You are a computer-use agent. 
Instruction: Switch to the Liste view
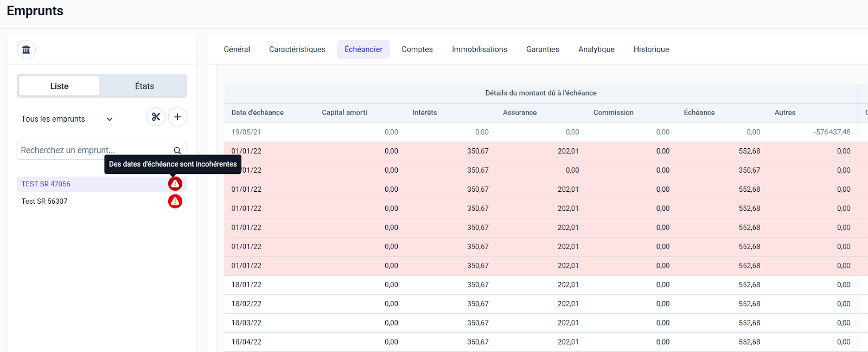coord(59,86)
